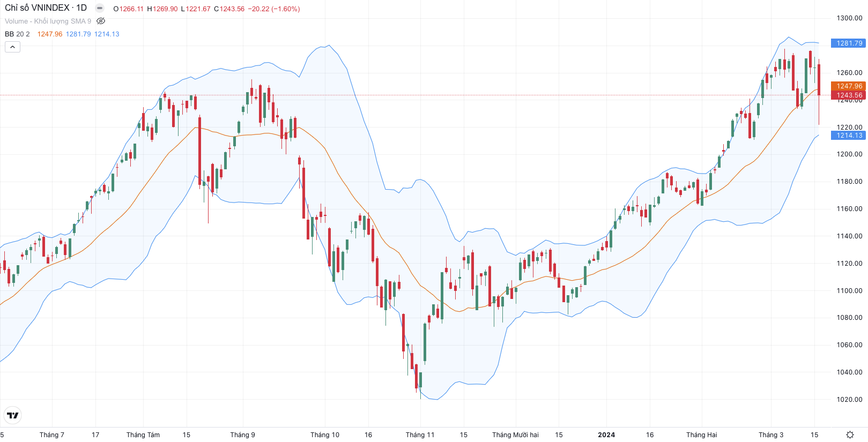Show the hidden Volume indicator via eye icon

pyautogui.click(x=101, y=21)
